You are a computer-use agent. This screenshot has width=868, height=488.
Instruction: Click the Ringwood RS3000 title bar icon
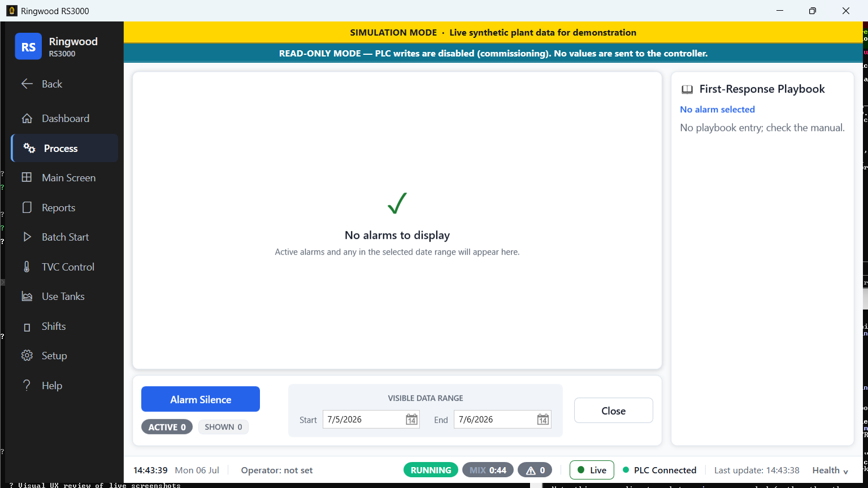pyautogui.click(x=11, y=11)
